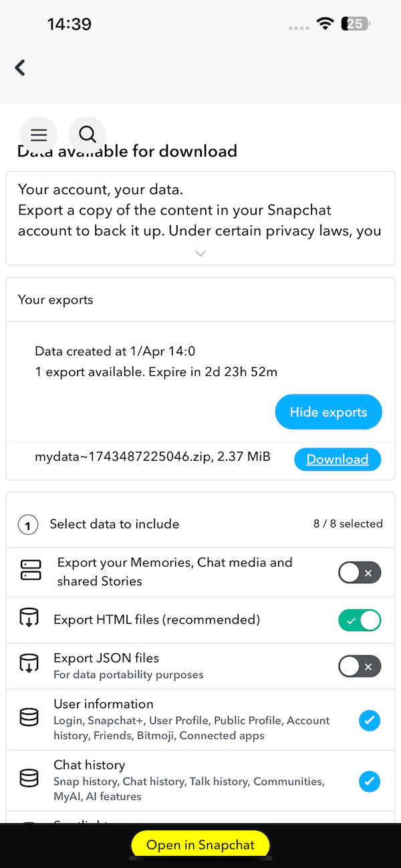
Task: Expand the 'Your account, your data' description
Action: pyautogui.click(x=200, y=253)
